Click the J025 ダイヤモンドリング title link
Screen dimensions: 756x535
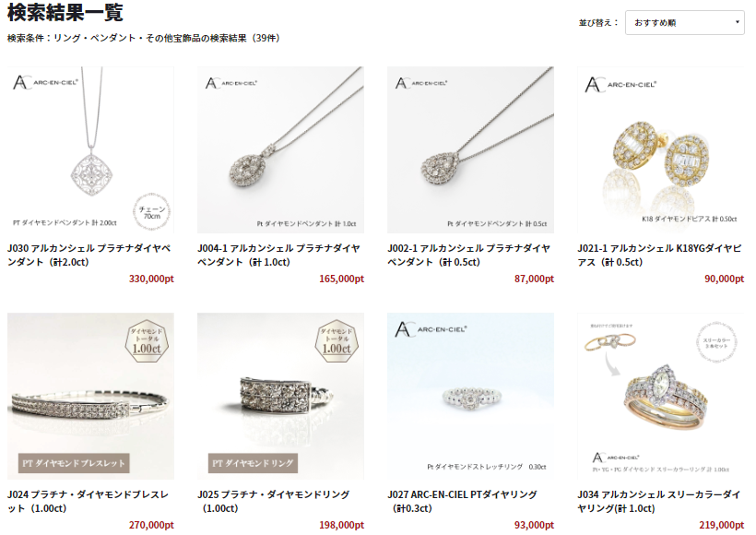(x=274, y=501)
